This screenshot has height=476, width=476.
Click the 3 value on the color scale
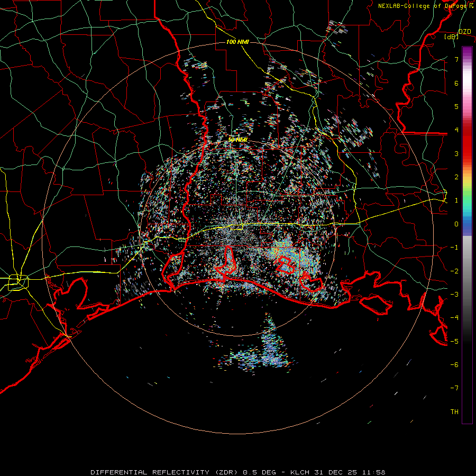point(456,153)
